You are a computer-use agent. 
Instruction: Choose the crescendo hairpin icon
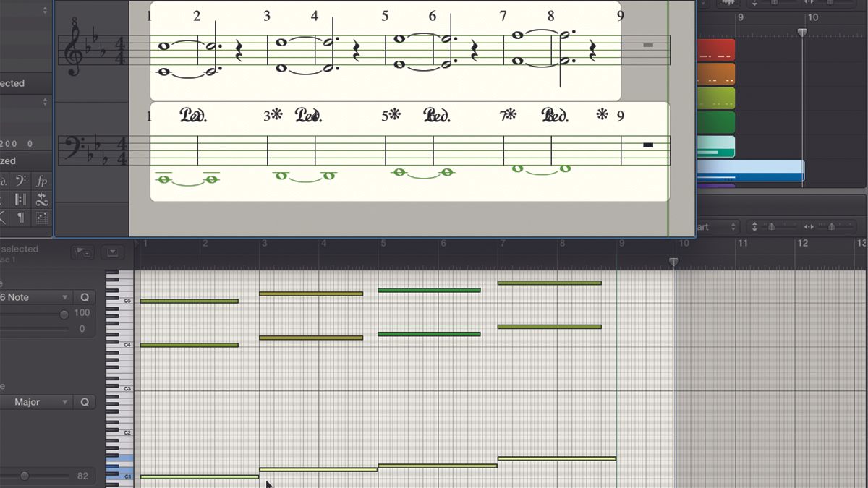tap(3, 219)
